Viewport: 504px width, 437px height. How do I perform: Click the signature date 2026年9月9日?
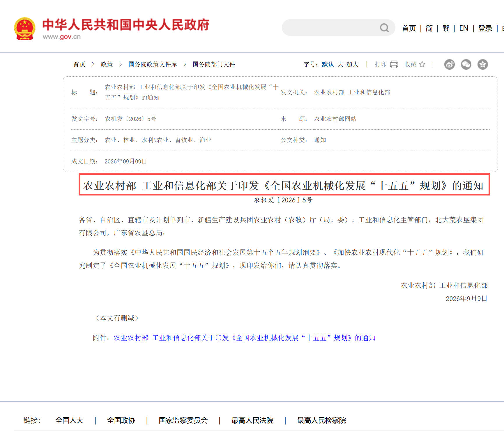[467, 299]
